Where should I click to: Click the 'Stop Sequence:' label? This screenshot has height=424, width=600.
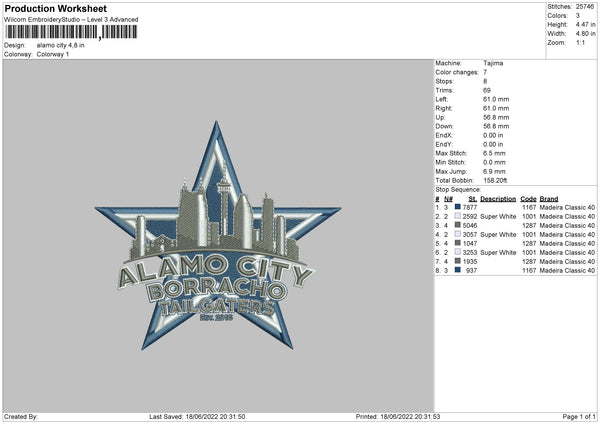coord(458,189)
